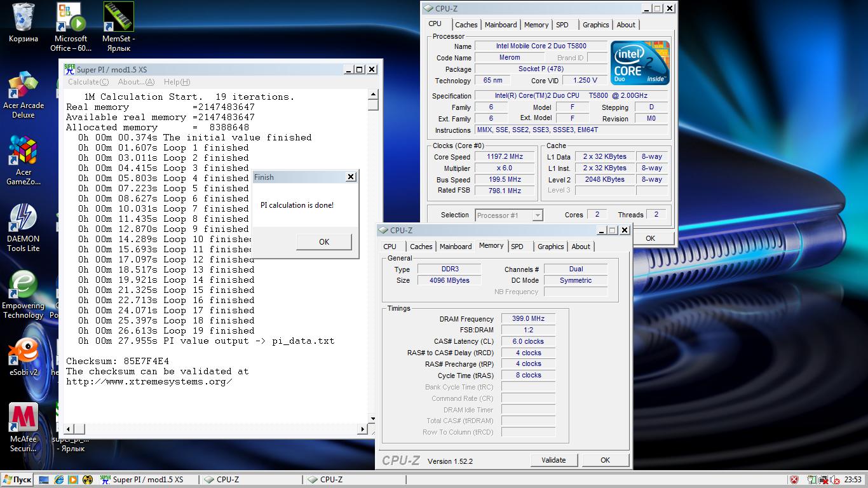The height and width of the screenshot is (488, 868).
Task: Select CPU tab in lower CPU-Z window
Action: pos(390,247)
